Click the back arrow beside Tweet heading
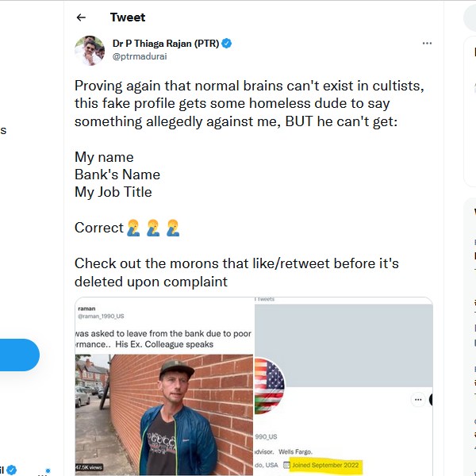Image resolution: width=476 pixels, height=476 pixels. [81, 17]
